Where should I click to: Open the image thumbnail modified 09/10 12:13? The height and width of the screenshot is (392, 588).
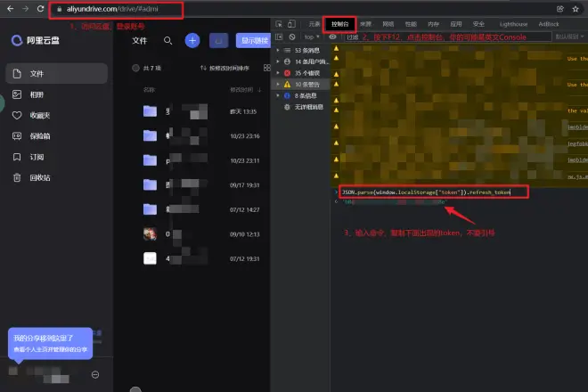click(150, 234)
